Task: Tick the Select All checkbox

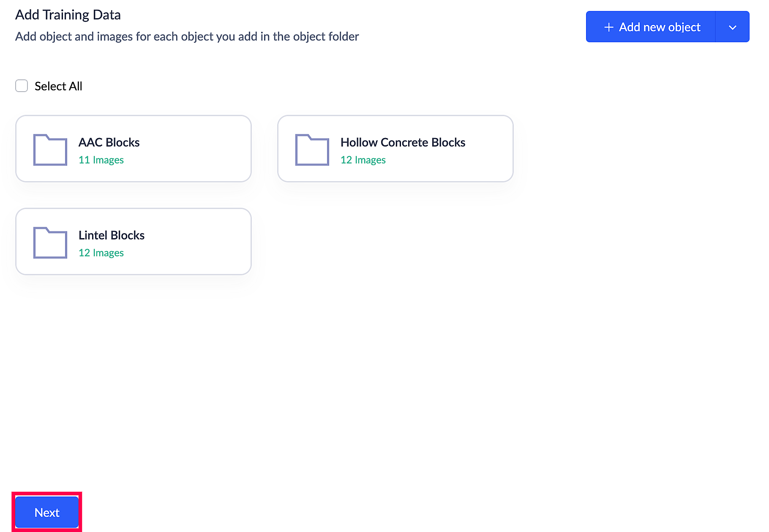Action: click(22, 86)
